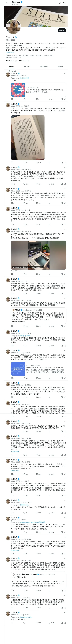
Task: Open the book page photo thumbnail
Action: point(28,137)
